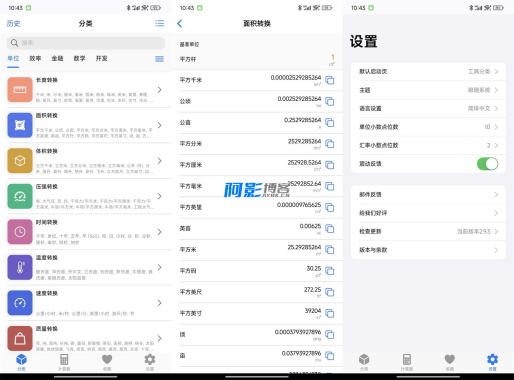Switch to the 金融 category tab
Screen dimensions: 514x380
[57, 58]
